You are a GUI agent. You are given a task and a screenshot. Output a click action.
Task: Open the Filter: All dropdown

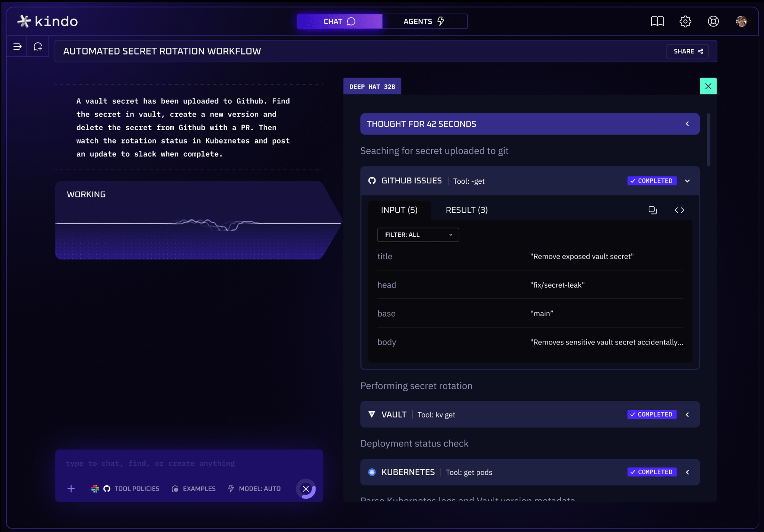[418, 235]
